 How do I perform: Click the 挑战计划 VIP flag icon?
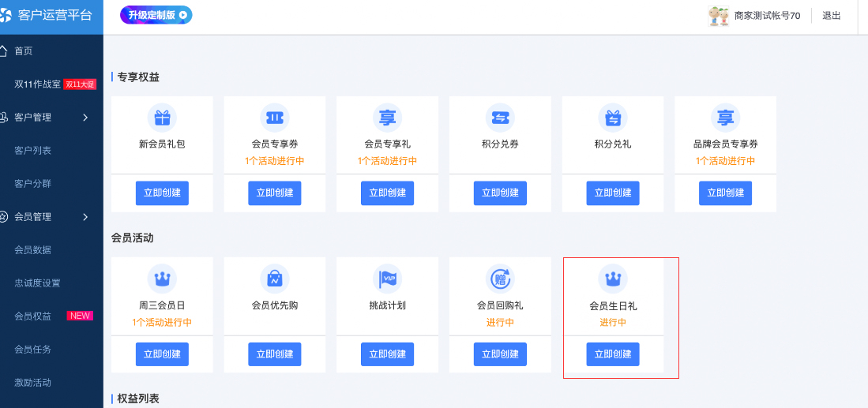pyautogui.click(x=388, y=279)
